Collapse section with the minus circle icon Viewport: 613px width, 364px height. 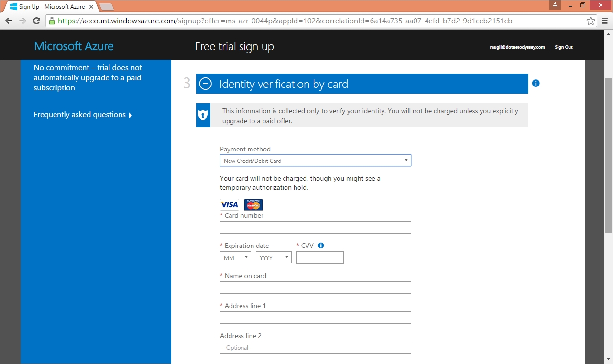tap(205, 84)
